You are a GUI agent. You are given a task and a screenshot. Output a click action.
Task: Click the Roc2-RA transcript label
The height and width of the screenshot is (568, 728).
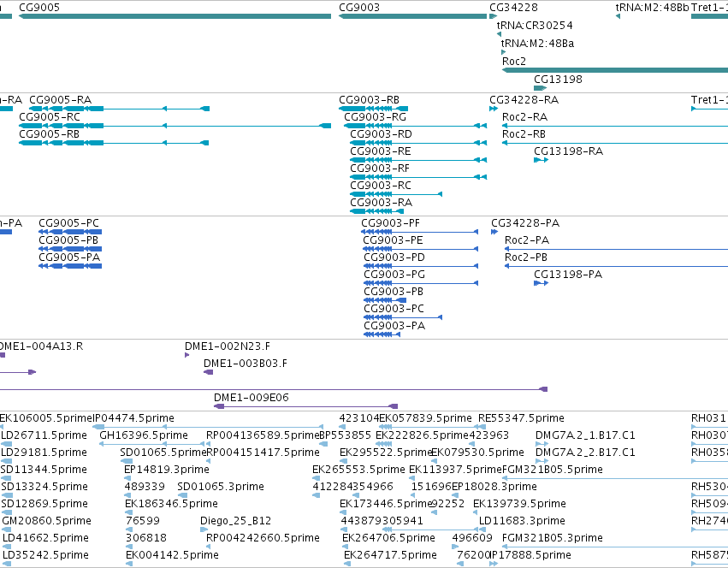(524, 117)
